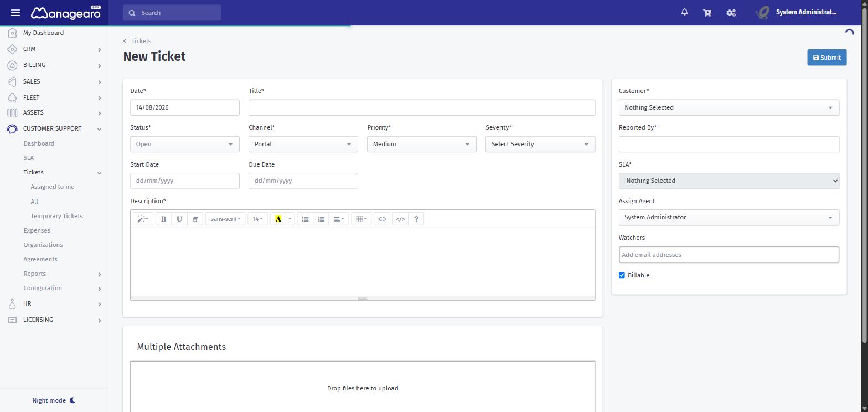Open the paragraph alignment dropdown
The height and width of the screenshot is (412, 868).
click(x=339, y=219)
